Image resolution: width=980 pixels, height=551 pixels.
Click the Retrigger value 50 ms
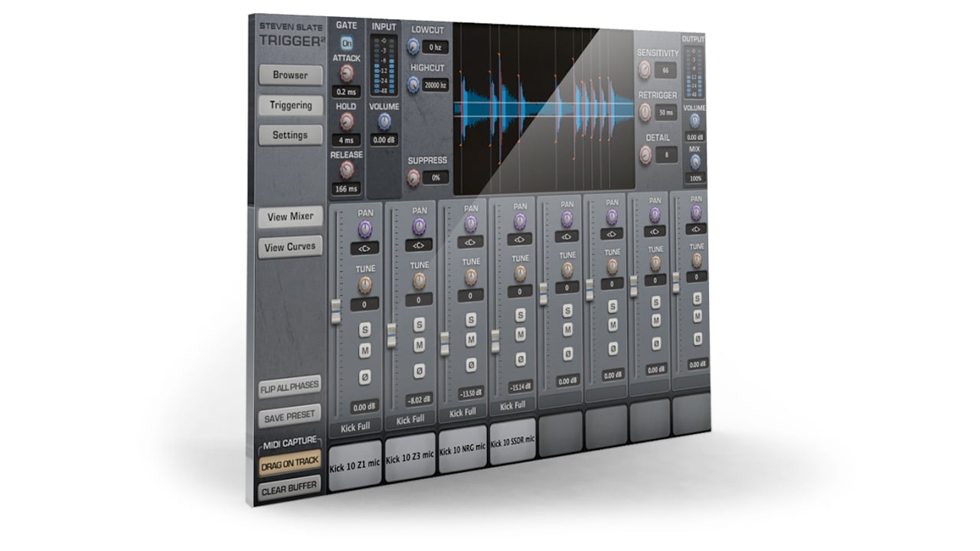[x=666, y=112]
